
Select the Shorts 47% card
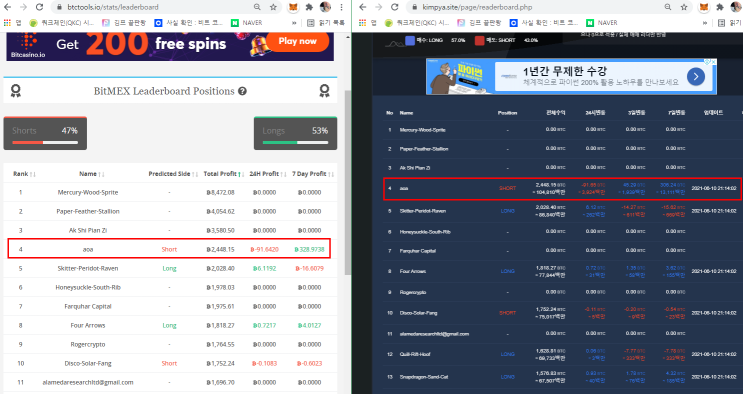pos(45,133)
